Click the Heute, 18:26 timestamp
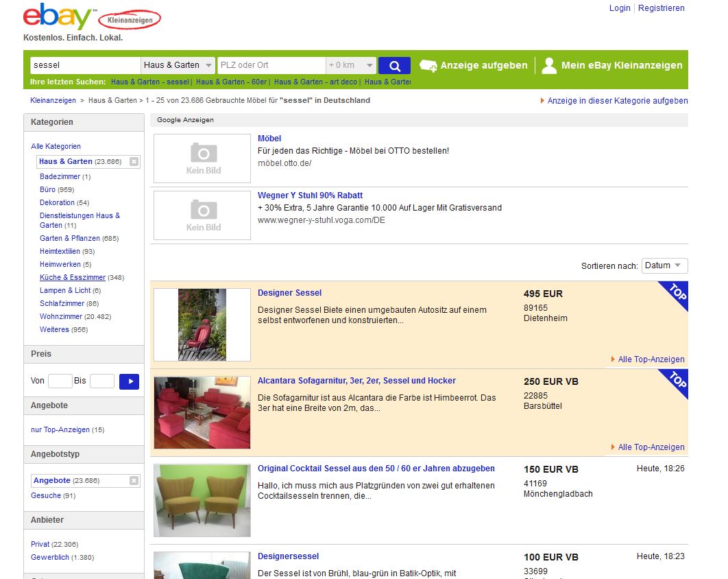 (x=661, y=469)
